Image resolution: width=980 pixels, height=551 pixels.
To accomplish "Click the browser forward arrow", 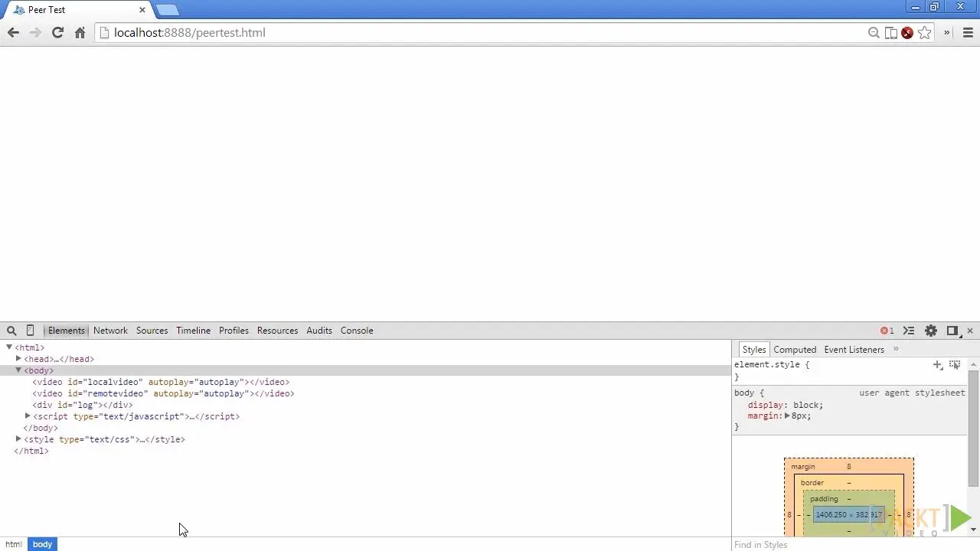I will tap(35, 32).
